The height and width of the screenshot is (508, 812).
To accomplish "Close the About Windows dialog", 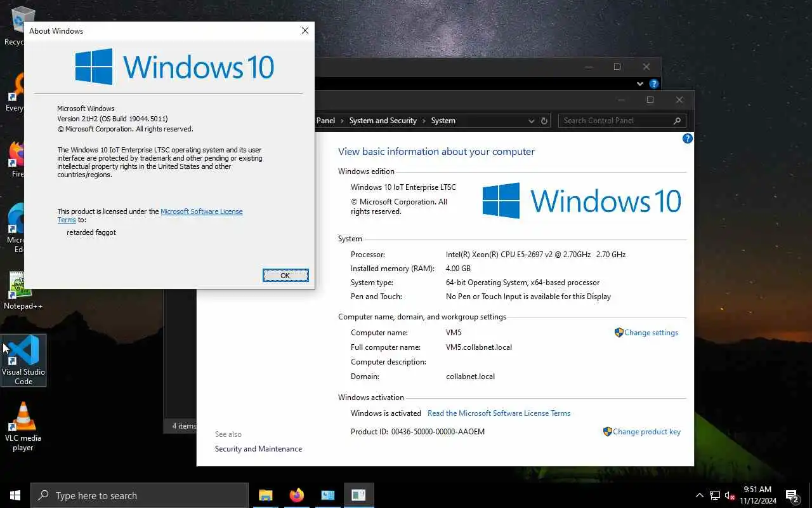I will [304, 30].
